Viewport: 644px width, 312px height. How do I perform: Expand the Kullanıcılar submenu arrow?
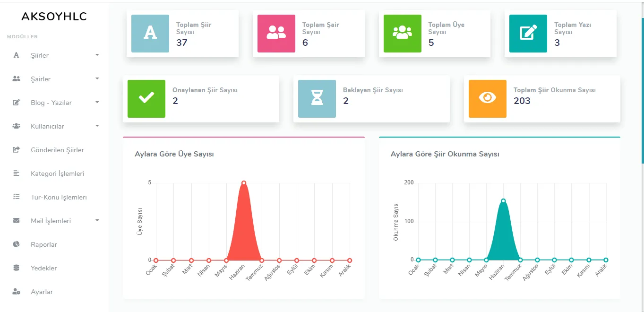97,126
